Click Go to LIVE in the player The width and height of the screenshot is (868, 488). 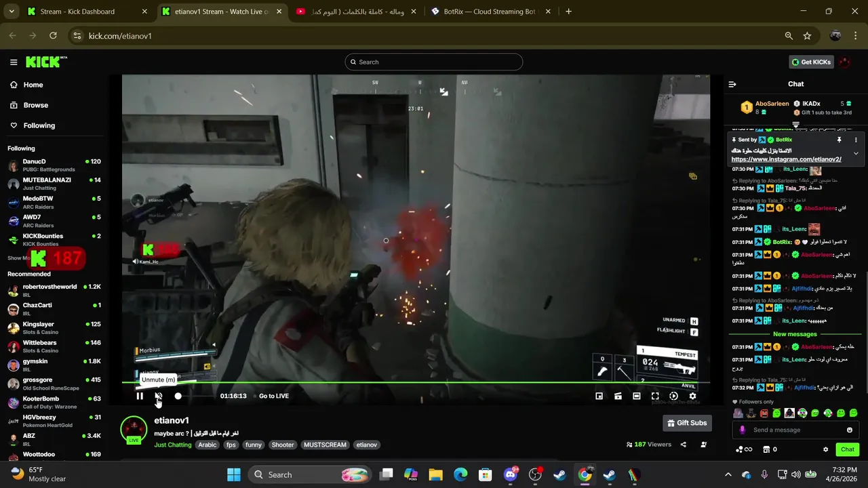pos(274,396)
